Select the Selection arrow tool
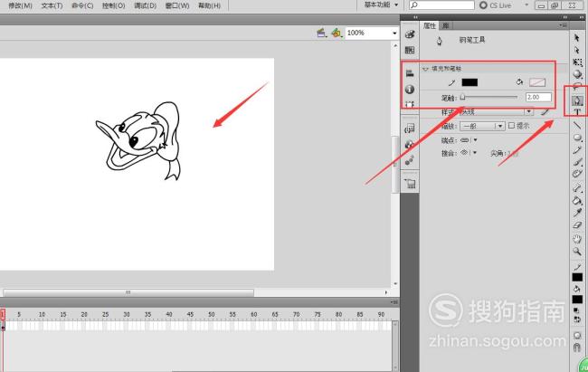 point(577,38)
